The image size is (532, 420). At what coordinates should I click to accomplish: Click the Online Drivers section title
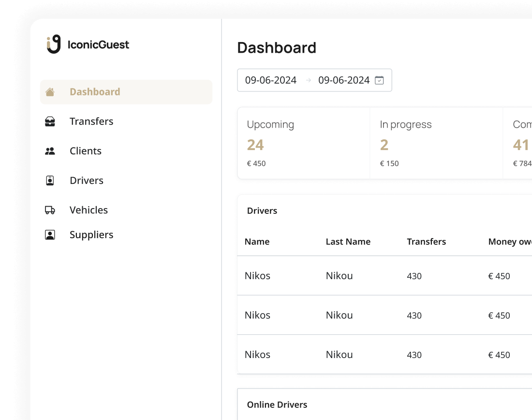(277, 405)
